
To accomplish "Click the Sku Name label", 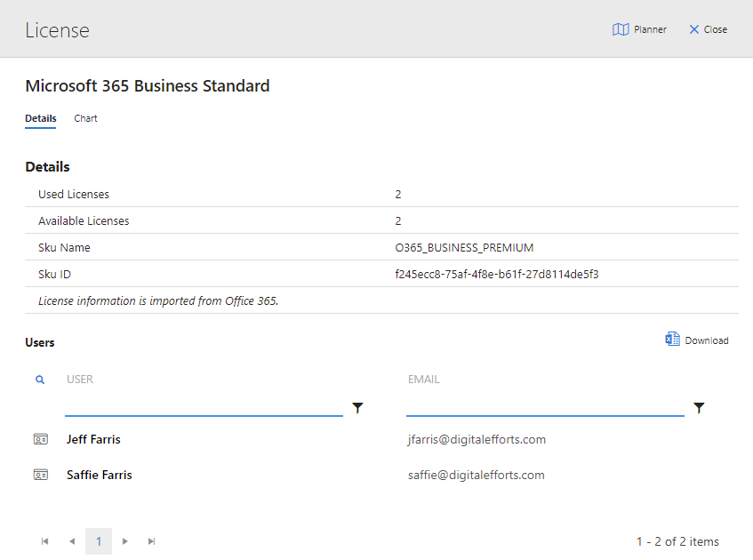I will pos(64,247).
